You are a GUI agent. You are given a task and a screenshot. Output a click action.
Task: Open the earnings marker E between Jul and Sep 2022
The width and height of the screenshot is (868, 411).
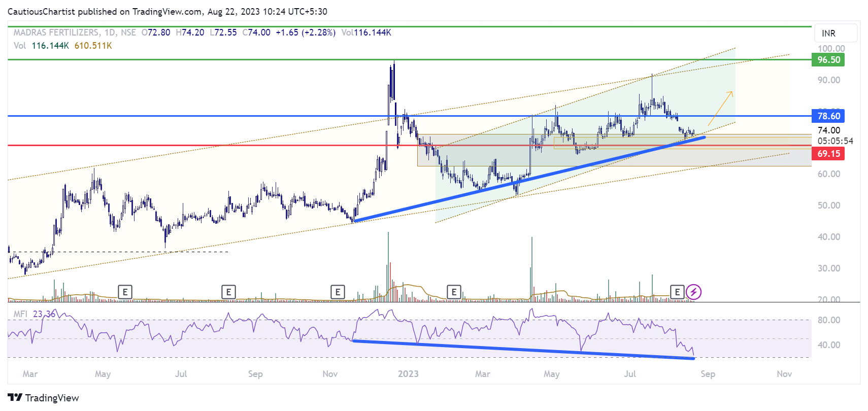[228, 292]
